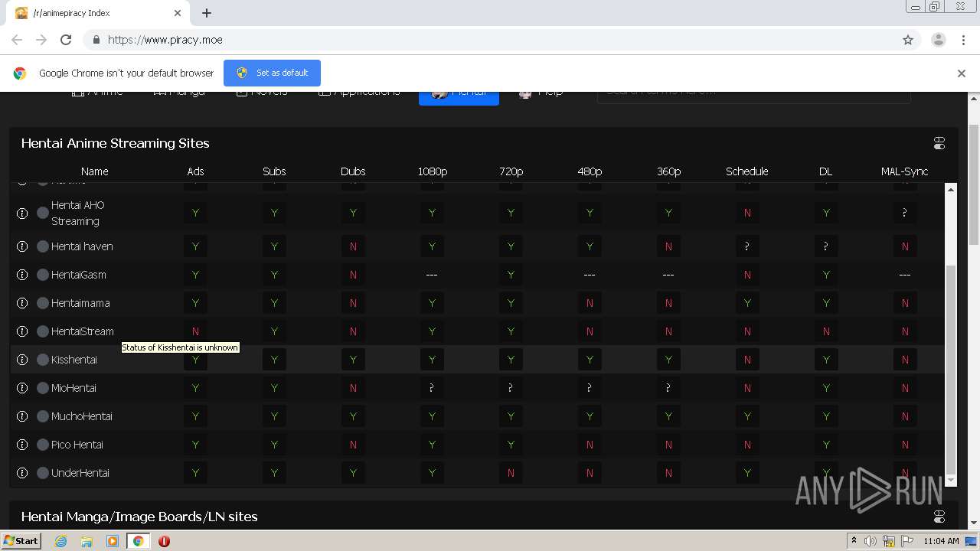Open Chrome profile avatar menu
This screenshot has height=551, width=980.
pyautogui.click(x=938, y=40)
